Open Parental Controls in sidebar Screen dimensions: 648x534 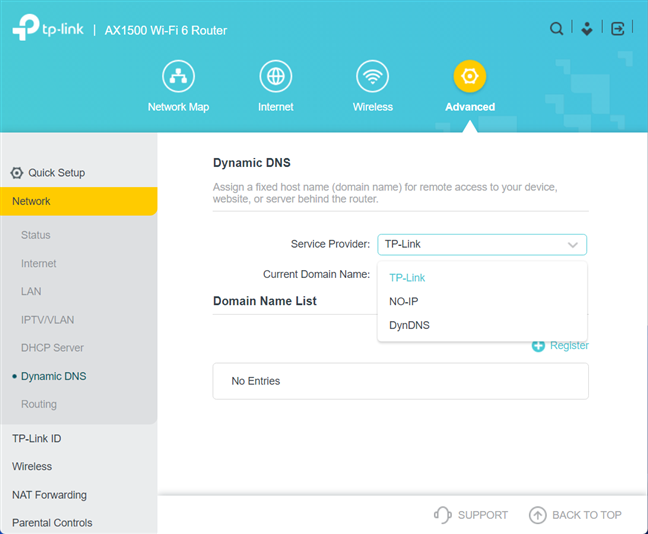(x=52, y=523)
